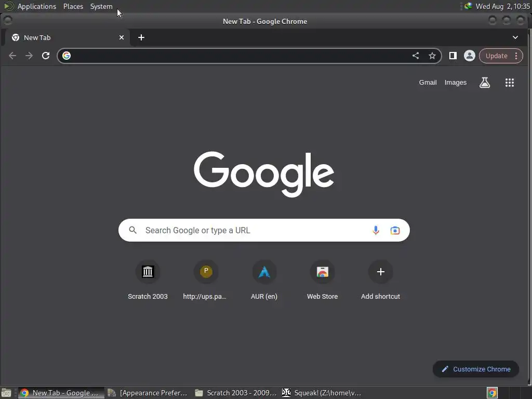Open the http://ups.pa... shortcut
Screen dimensions: 532x399
pyautogui.click(x=206, y=280)
